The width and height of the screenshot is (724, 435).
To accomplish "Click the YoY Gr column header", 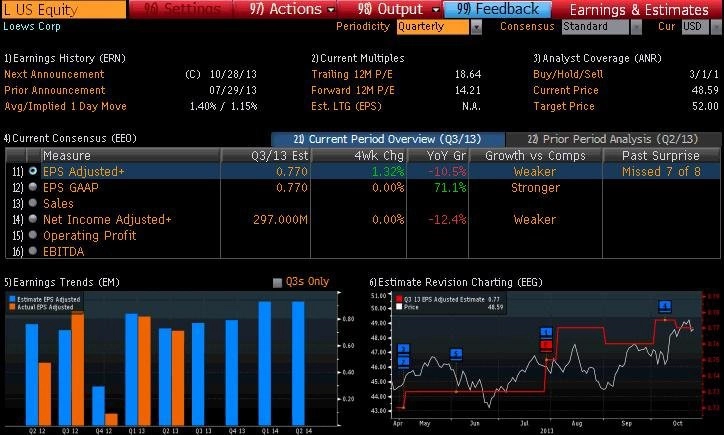I will [438, 156].
